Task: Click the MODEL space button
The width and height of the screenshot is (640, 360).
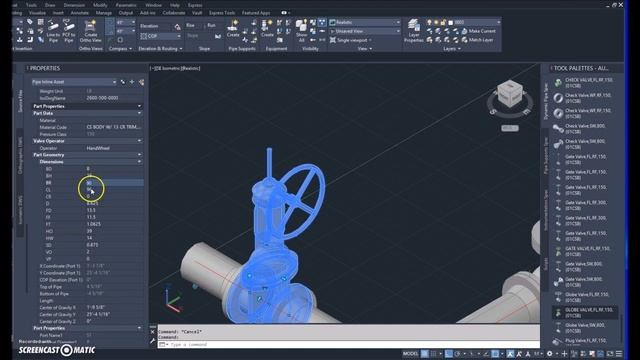Action: tap(411, 353)
